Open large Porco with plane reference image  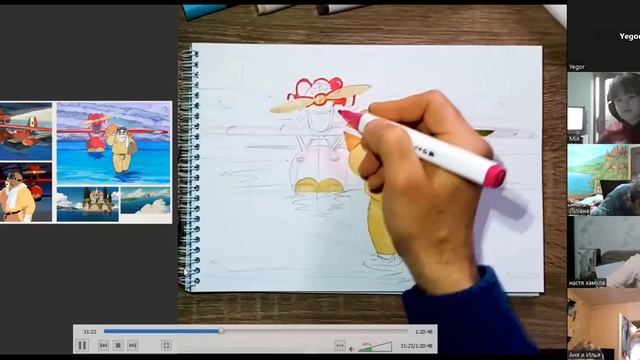pos(113,143)
